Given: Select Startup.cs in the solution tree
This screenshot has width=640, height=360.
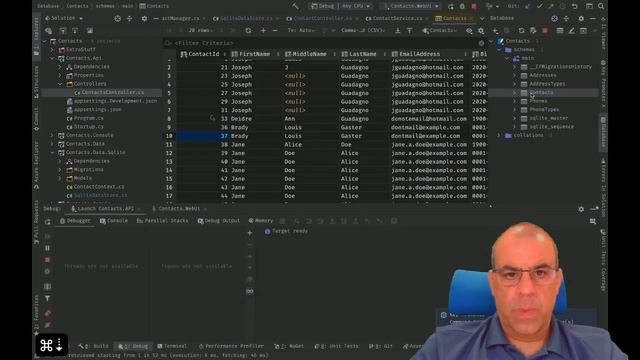Looking at the screenshot, I should (x=84, y=127).
